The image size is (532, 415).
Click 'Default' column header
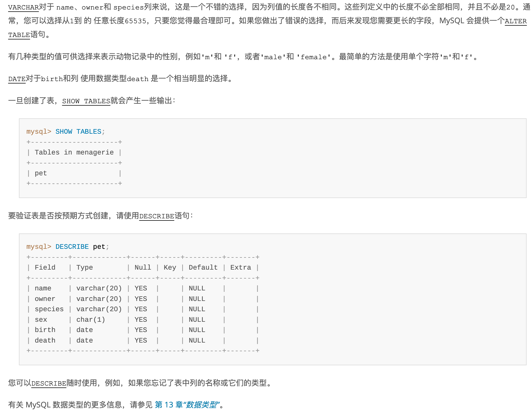coord(203,267)
